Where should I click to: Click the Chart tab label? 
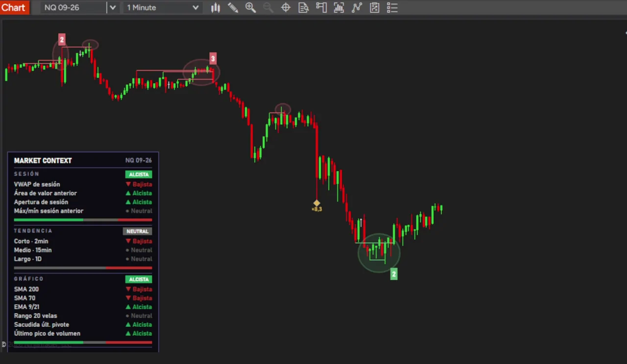pos(13,7)
